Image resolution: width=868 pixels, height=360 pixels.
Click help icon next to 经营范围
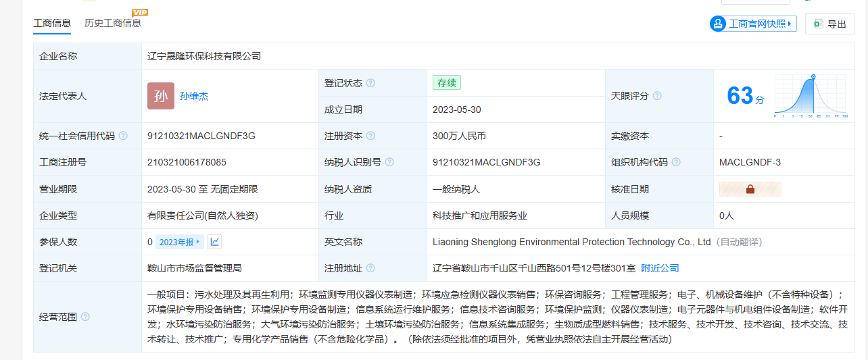(85, 317)
